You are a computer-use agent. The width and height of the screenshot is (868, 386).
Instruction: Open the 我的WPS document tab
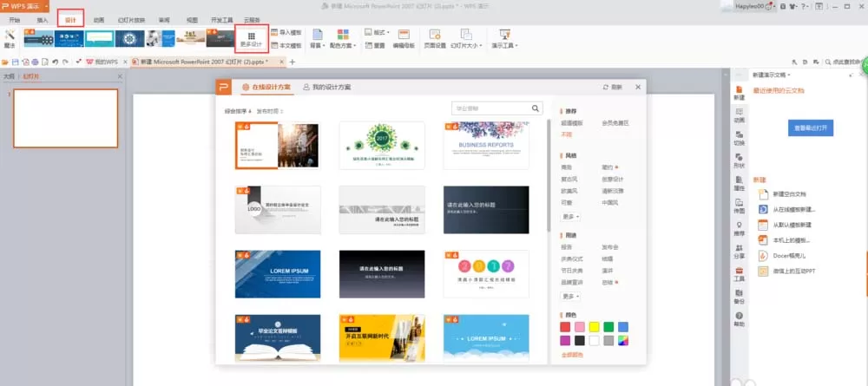tap(102, 62)
